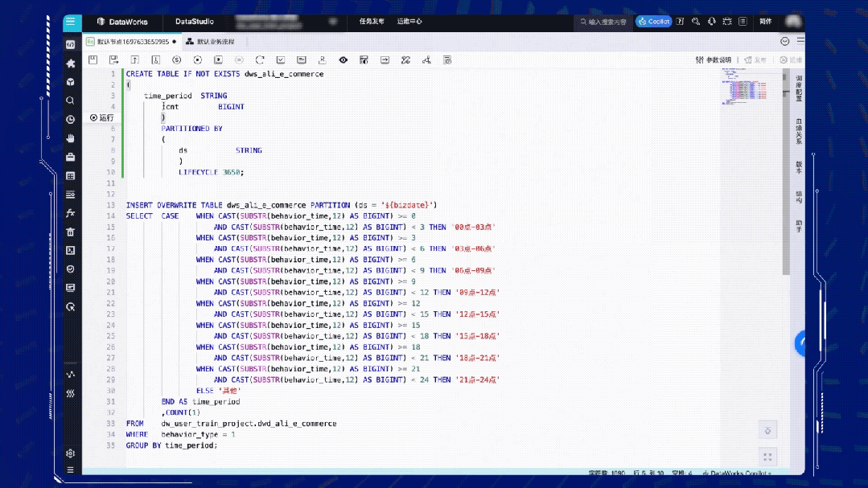Toggle the eye preview icon

343,59
